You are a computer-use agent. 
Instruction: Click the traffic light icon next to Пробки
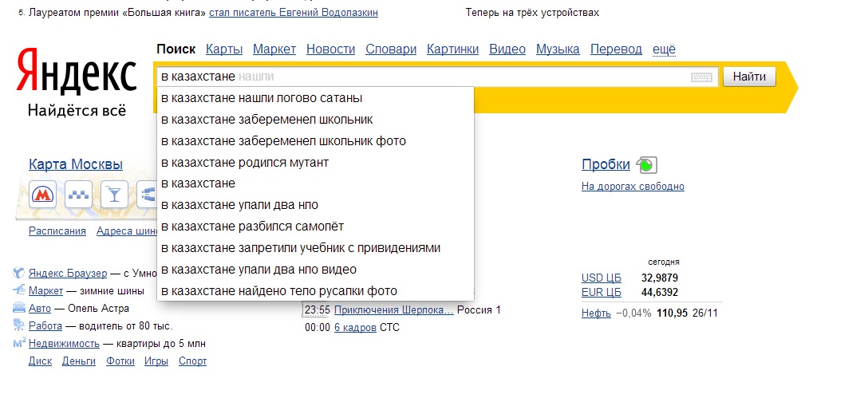click(x=646, y=165)
